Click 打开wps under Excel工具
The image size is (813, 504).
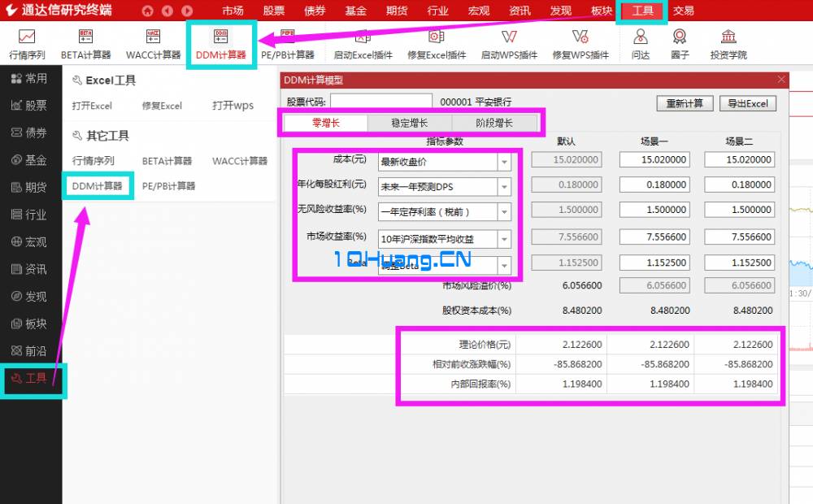click(233, 106)
